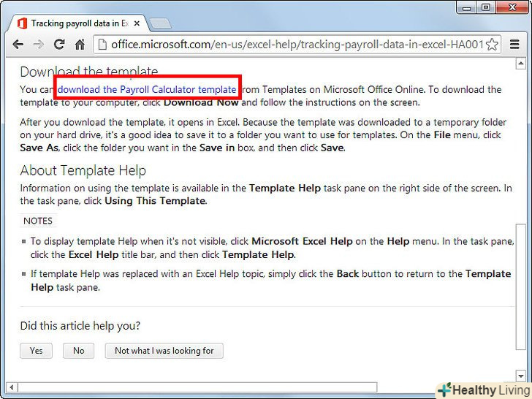Click the Office logo on the tab
Image resolution: width=532 pixels, height=399 pixels.
(22, 23)
